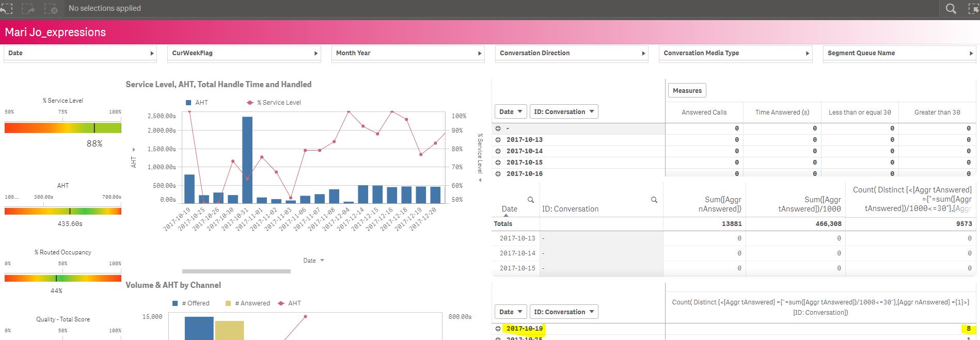This screenshot has height=340, width=980.
Task: Open the Date dimension dropdown in top pivot
Action: click(x=511, y=112)
